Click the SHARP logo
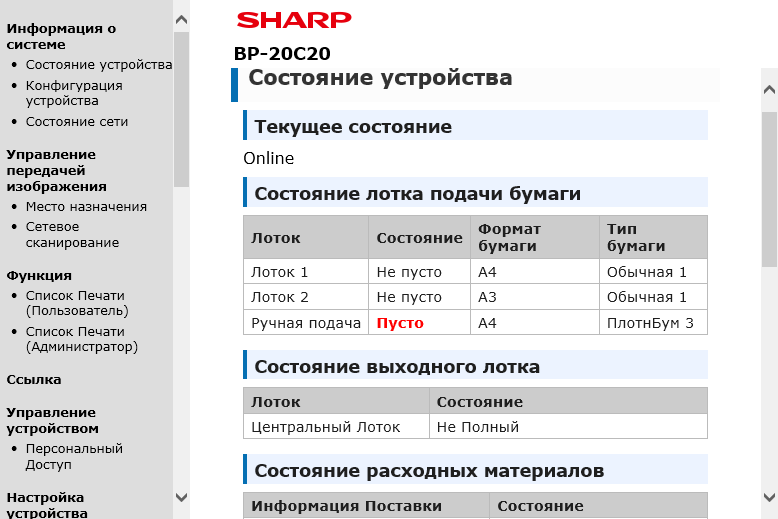 click(294, 20)
